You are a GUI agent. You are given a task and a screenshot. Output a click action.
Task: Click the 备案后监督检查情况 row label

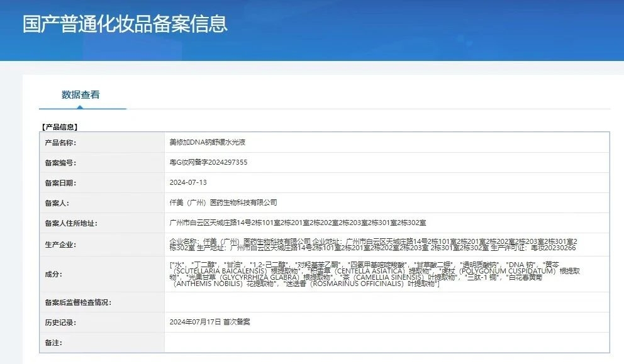pos(78,302)
